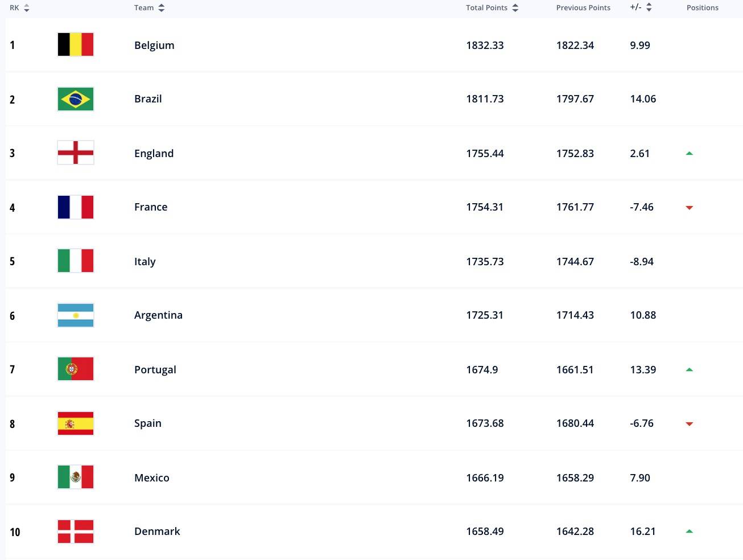Click the Previous Points column header
Image resolution: width=743 pixels, height=560 pixels.
583,7
